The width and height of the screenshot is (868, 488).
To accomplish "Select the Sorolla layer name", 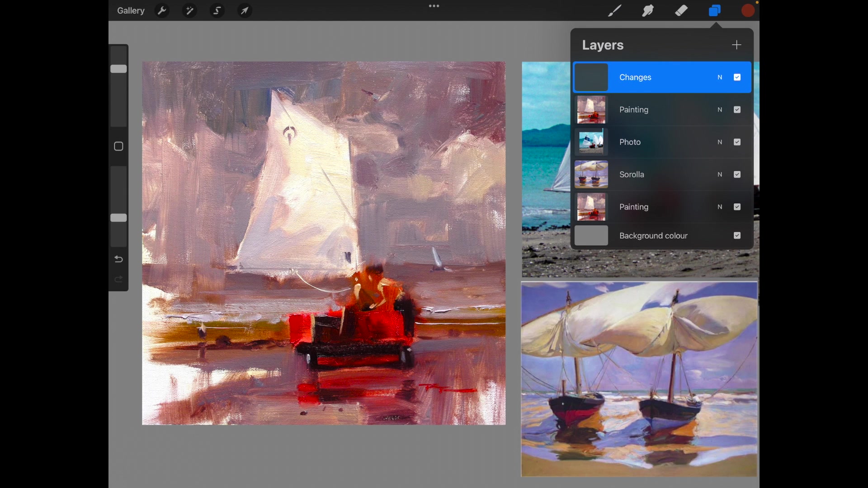I will (632, 174).
